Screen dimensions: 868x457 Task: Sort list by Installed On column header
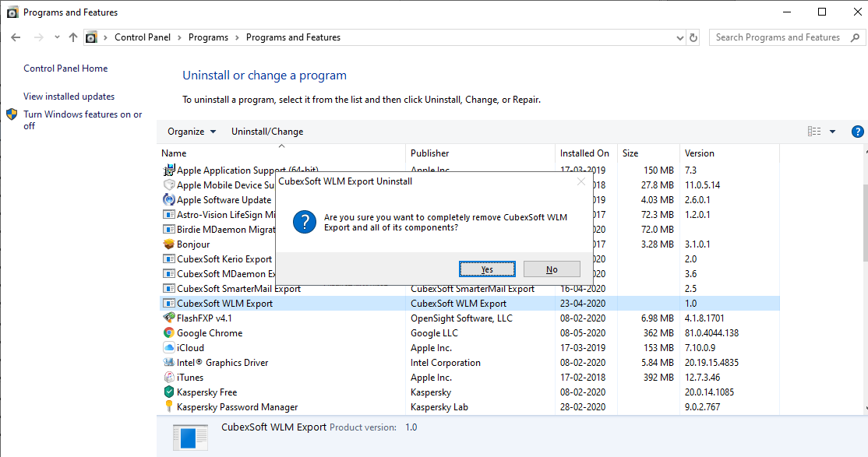click(584, 153)
